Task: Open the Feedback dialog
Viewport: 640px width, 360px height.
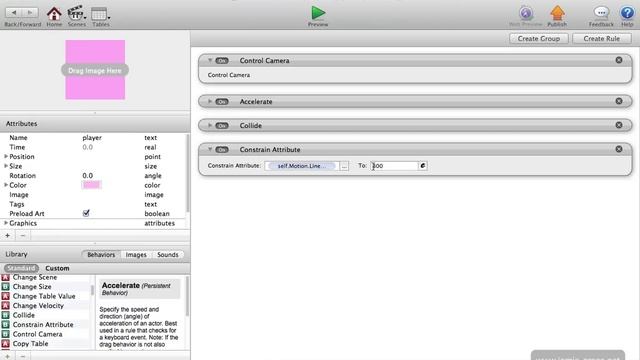Action: coord(601,16)
